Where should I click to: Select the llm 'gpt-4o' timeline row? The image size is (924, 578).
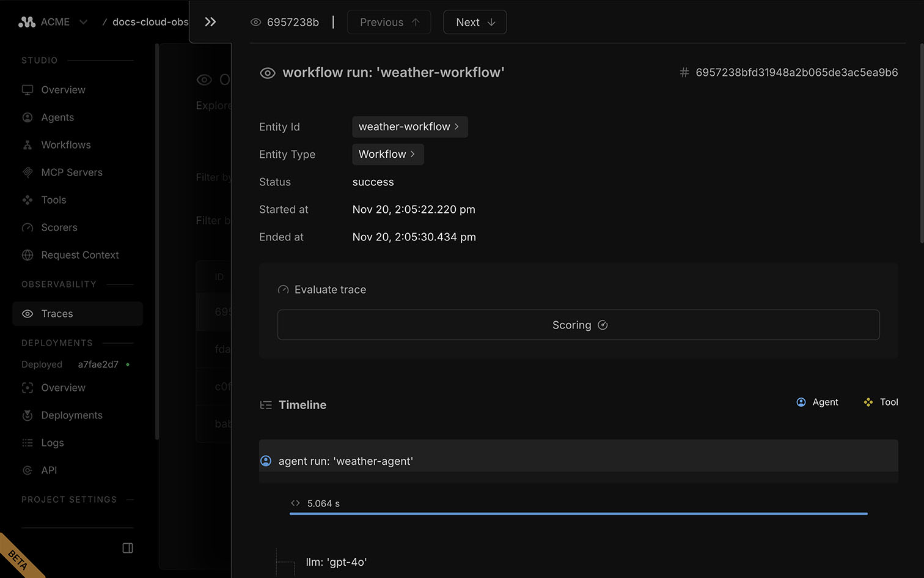pos(336,562)
